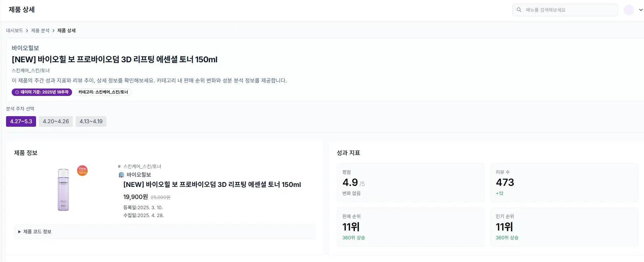Viewport: 644px width, 262px height.
Task: Click the gray dot before 스킨케어_스킨/토너
Action: point(119,166)
